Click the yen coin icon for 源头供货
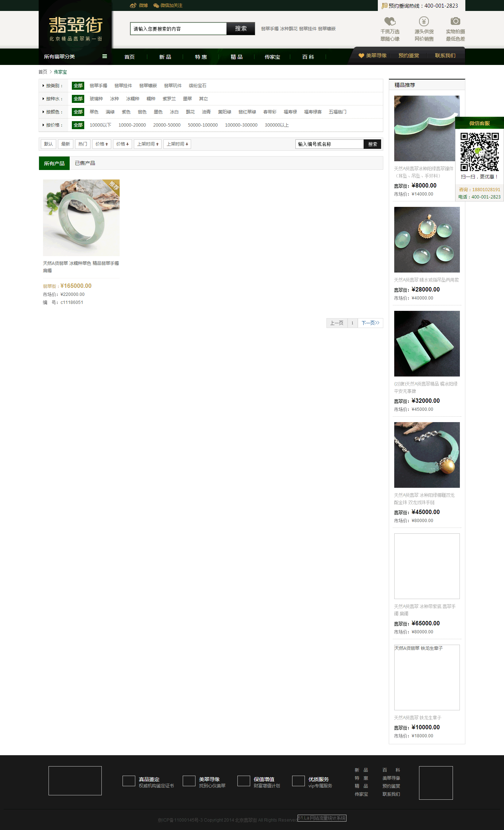 [424, 21]
